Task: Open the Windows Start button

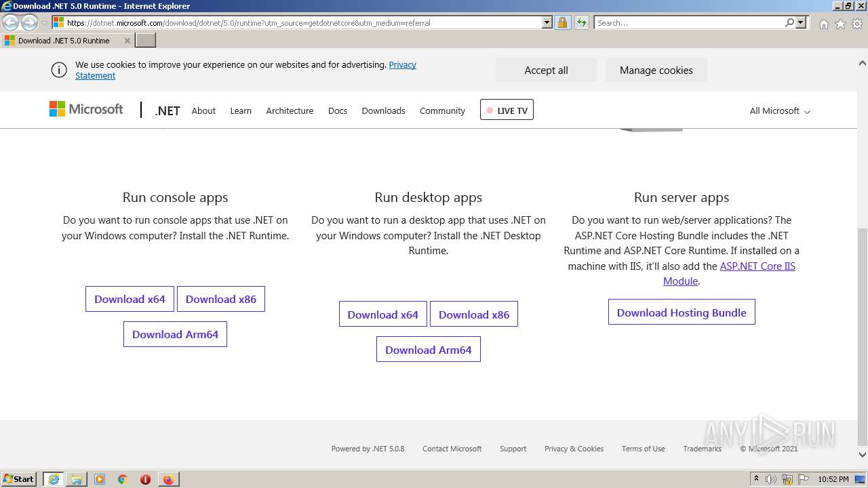Action: coord(19,479)
